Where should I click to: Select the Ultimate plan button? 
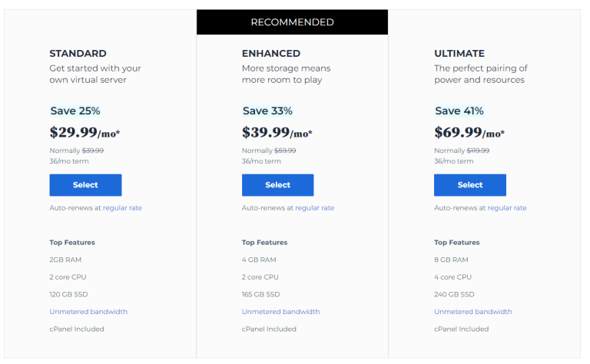[470, 185]
